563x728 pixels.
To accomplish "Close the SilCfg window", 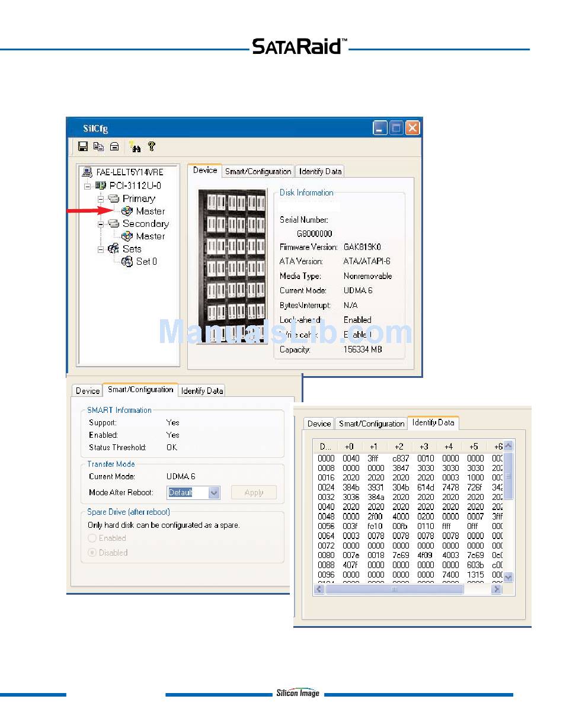I will point(412,128).
